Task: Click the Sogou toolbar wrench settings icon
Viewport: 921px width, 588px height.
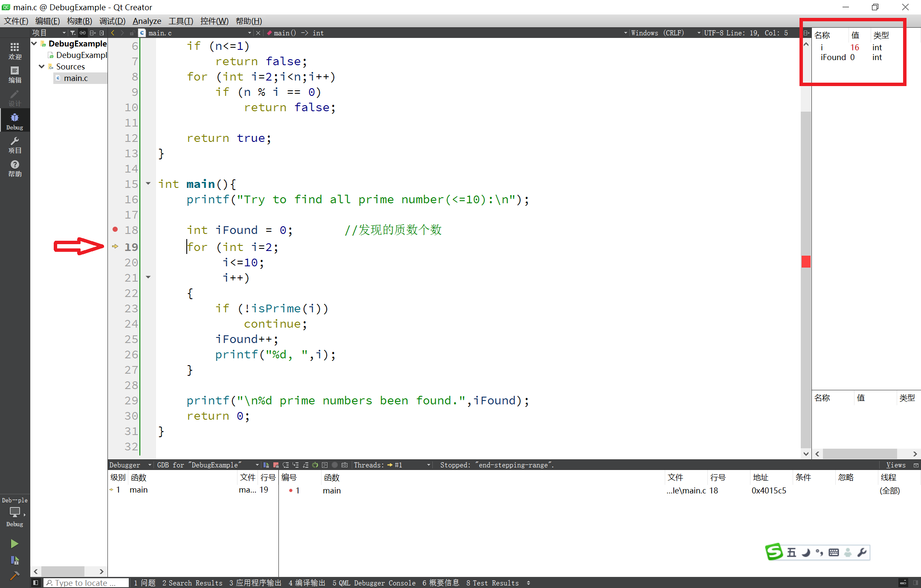Action: (x=861, y=553)
